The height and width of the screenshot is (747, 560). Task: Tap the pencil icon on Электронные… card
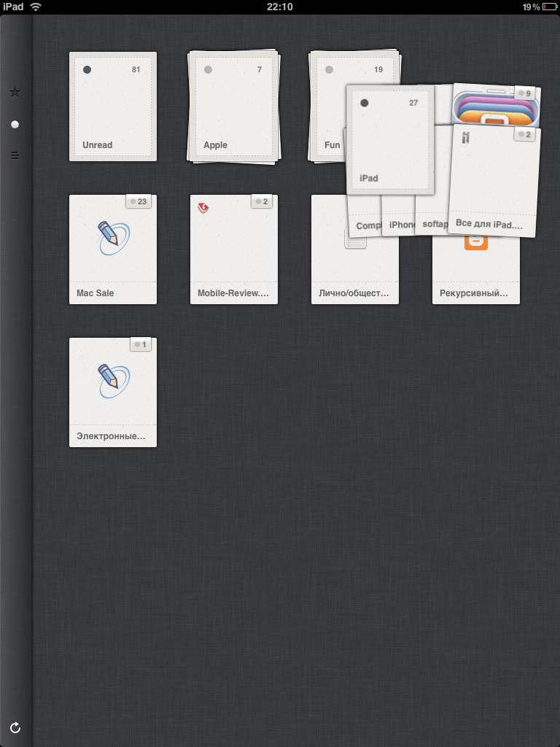[x=113, y=380]
